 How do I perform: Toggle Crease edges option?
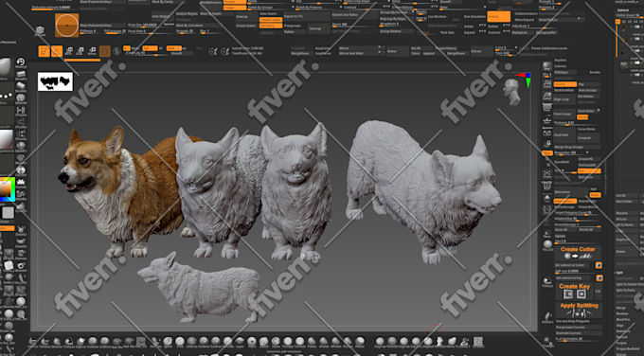click(x=270, y=20)
